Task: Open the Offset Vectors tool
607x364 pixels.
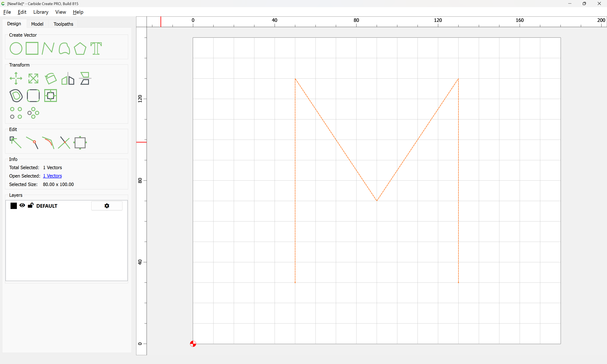Action: [16, 96]
